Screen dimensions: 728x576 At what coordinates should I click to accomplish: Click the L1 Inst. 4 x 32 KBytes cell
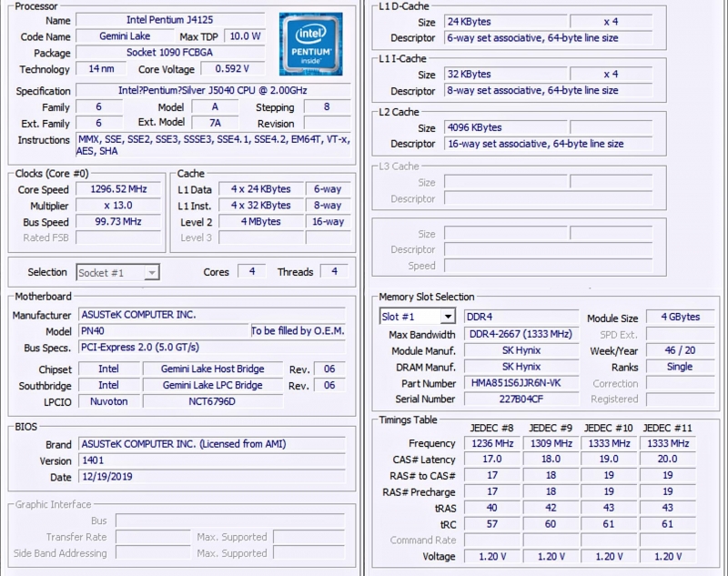tap(261, 205)
